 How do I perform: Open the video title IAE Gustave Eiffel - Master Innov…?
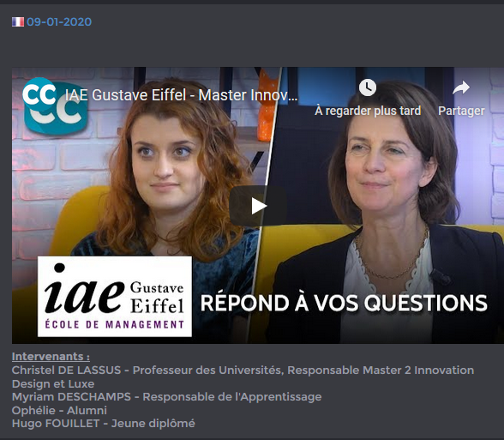182,95
